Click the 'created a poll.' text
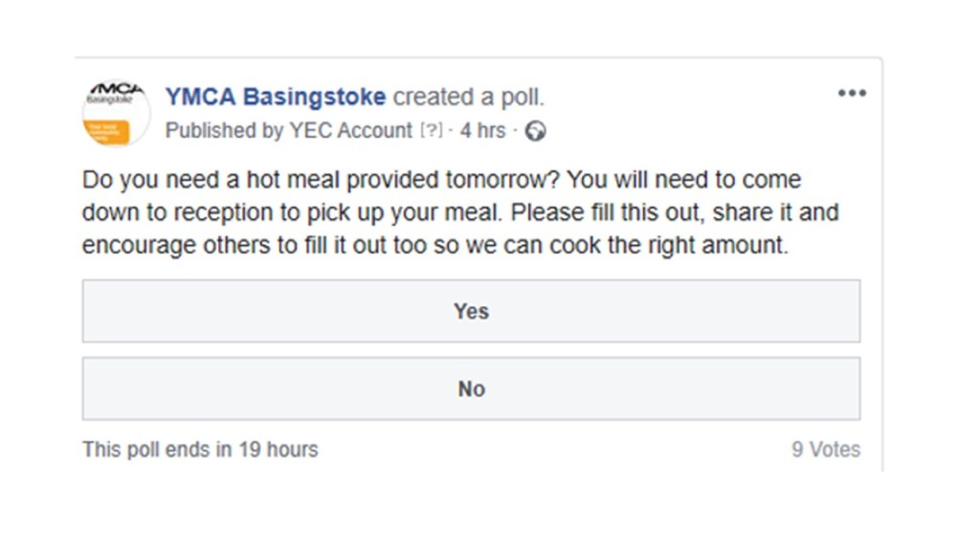The width and height of the screenshot is (980, 551). point(469,97)
